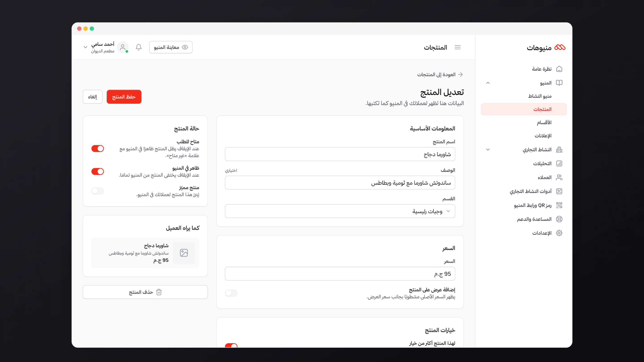Expand the النشاط التجاري section chevron
The image size is (644, 362).
[488, 150]
